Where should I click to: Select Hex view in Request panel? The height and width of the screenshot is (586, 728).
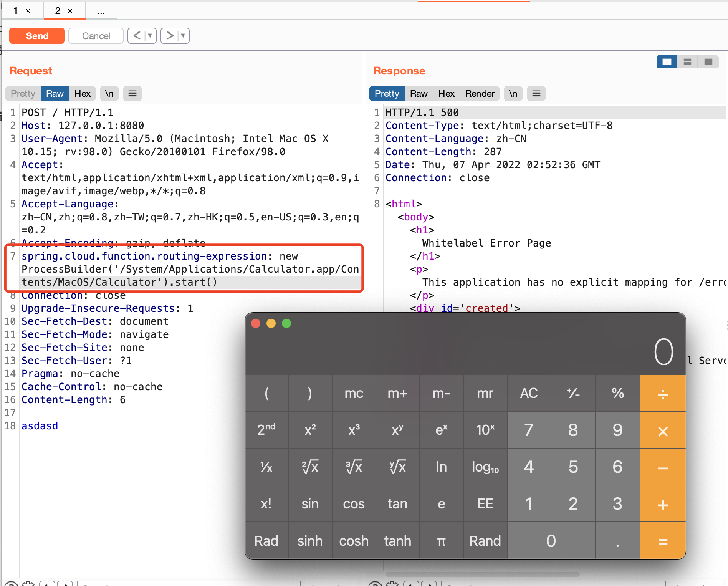[x=83, y=93]
